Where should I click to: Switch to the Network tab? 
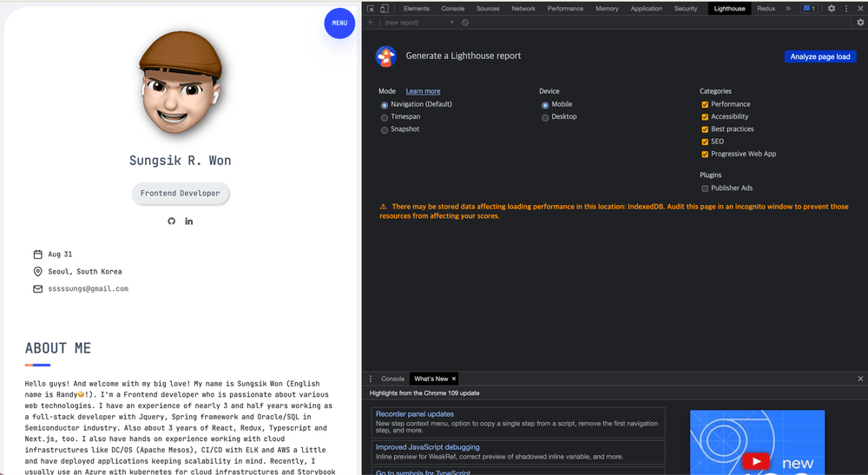click(x=523, y=9)
